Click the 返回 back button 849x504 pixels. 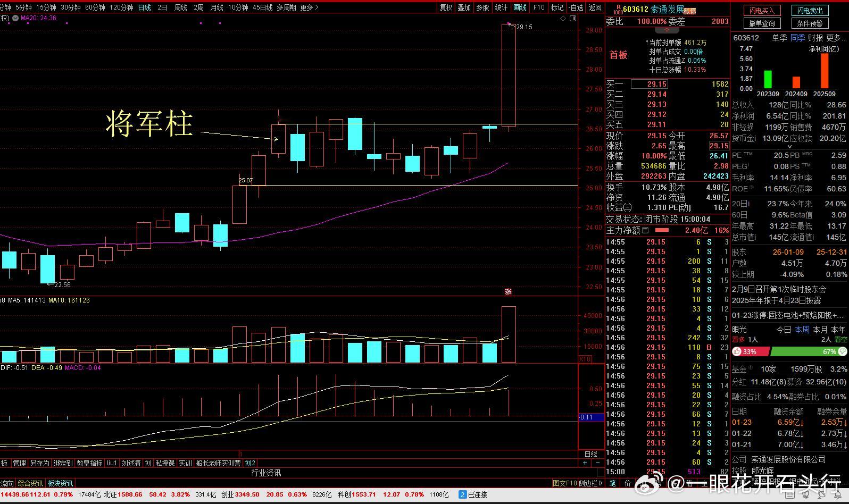(x=595, y=7)
